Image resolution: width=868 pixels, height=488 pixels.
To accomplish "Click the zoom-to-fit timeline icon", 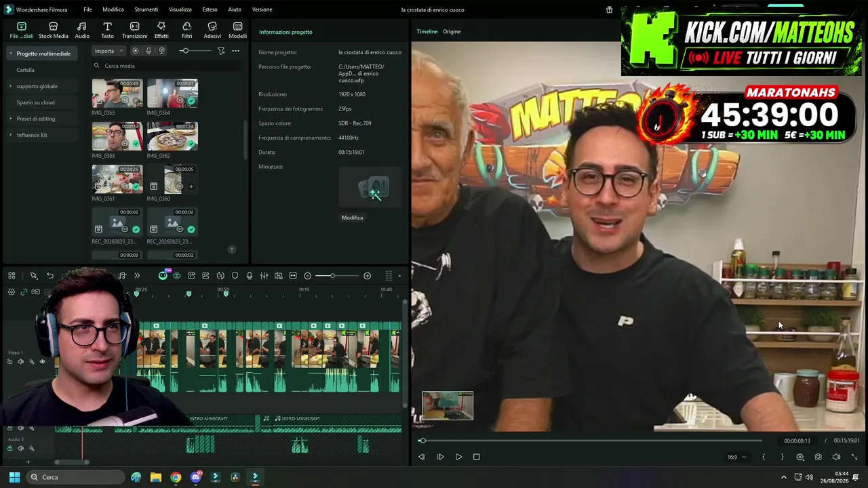I will 293,276.
